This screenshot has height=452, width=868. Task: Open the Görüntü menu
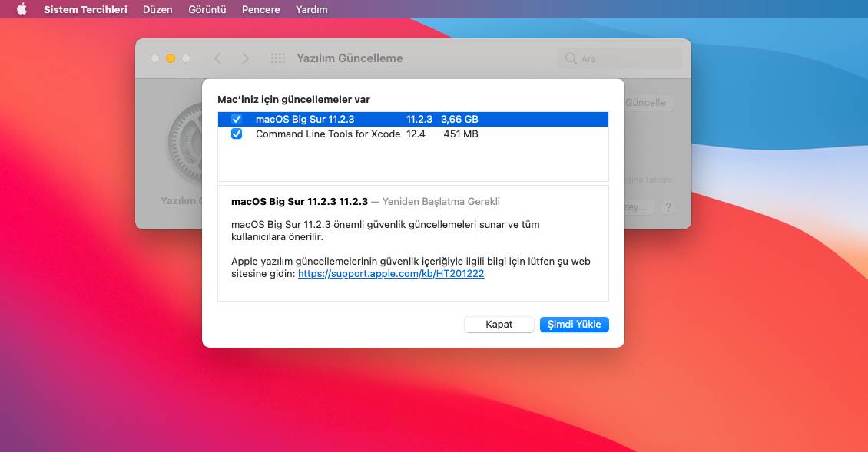[x=207, y=9]
